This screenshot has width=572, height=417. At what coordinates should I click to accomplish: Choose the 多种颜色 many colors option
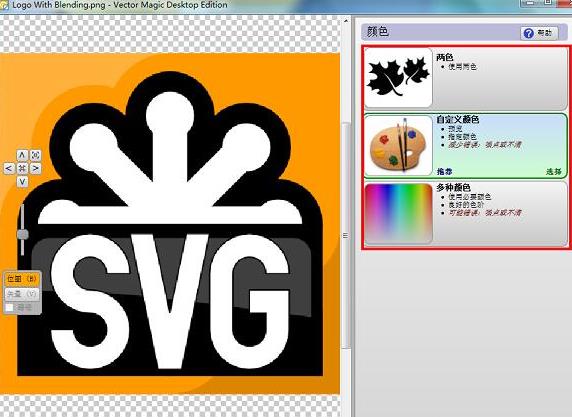point(466,213)
